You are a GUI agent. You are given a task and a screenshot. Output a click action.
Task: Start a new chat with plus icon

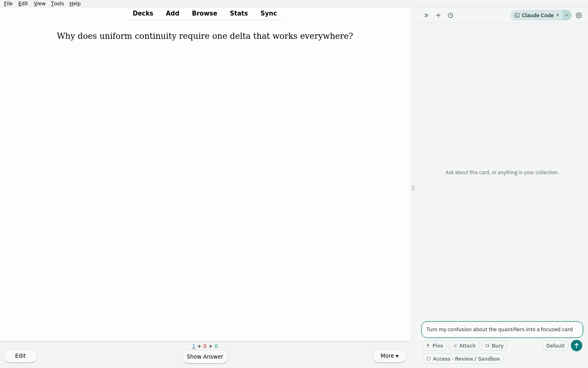pyautogui.click(x=438, y=15)
